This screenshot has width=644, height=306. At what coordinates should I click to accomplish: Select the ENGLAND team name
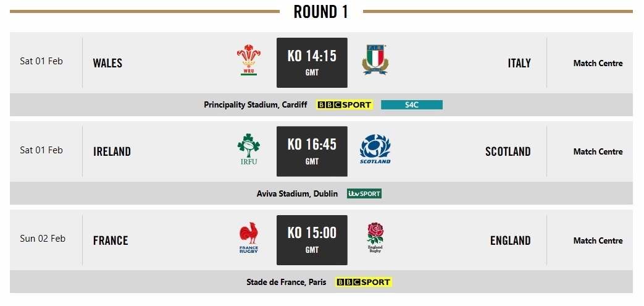click(x=511, y=240)
